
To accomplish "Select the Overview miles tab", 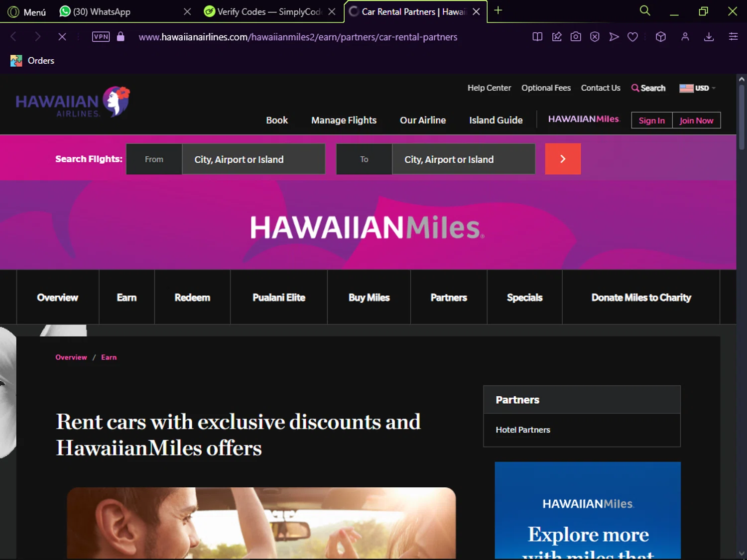I will coord(58,298).
